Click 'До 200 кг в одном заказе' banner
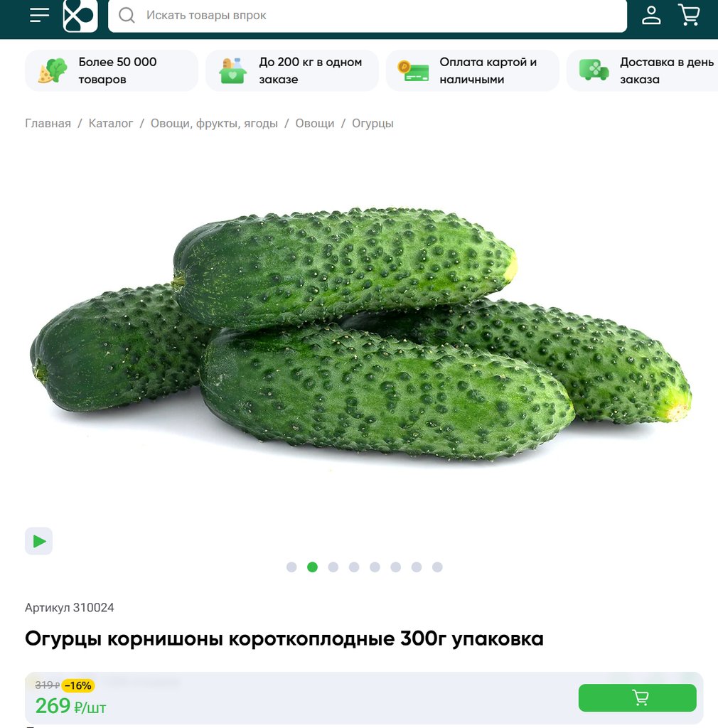 (x=292, y=70)
